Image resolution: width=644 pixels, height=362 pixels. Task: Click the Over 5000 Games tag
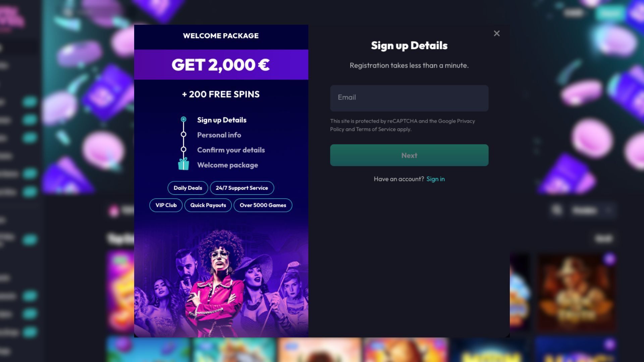point(263,205)
